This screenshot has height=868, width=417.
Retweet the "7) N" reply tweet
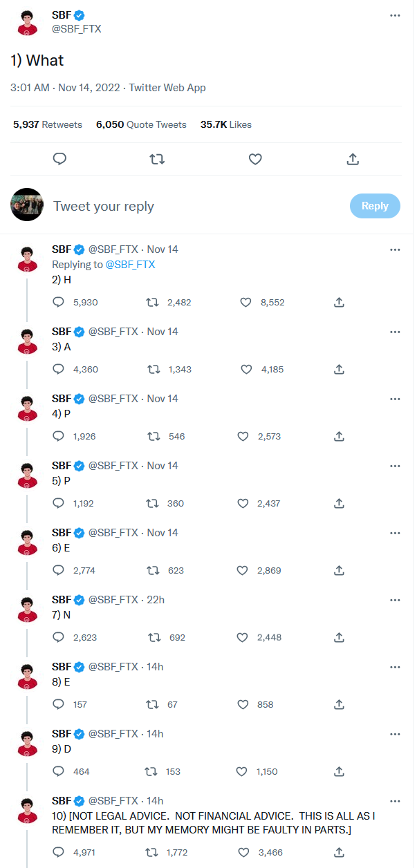(154, 637)
